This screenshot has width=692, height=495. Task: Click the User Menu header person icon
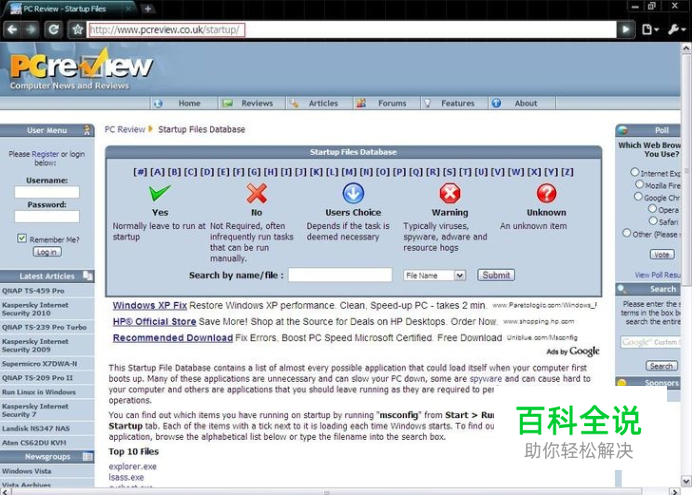(x=87, y=130)
